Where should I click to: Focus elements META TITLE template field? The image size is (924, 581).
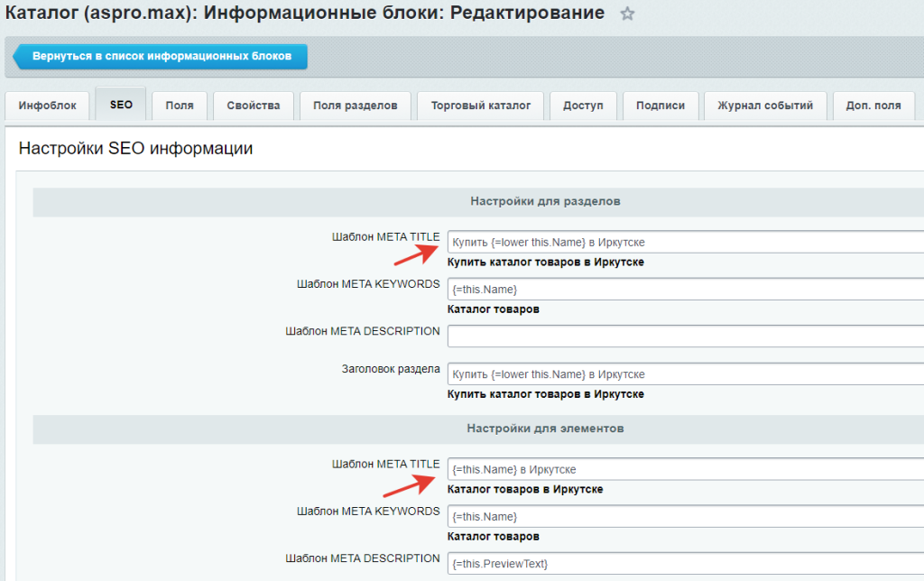(686, 469)
